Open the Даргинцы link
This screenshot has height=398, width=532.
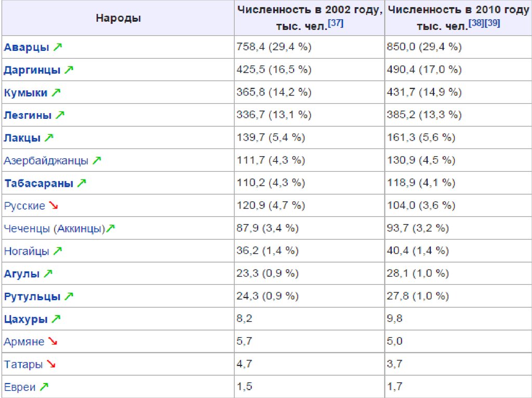tap(32, 70)
